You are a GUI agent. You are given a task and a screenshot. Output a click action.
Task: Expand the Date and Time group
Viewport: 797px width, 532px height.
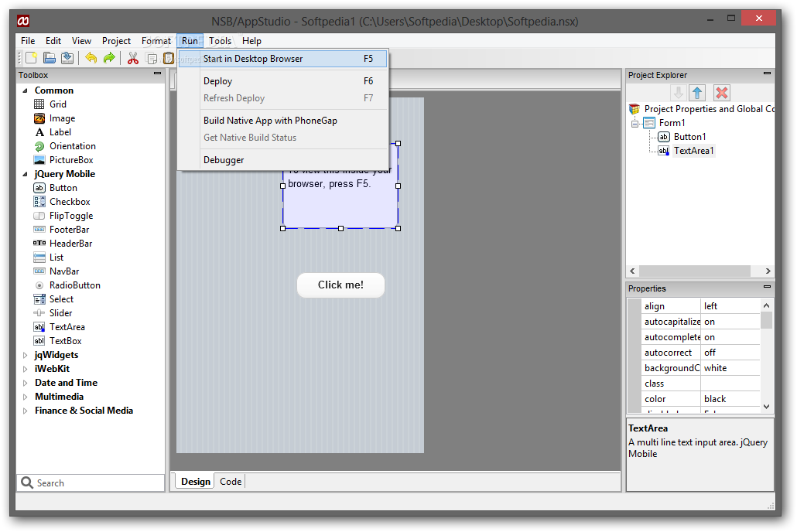(x=25, y=383)
